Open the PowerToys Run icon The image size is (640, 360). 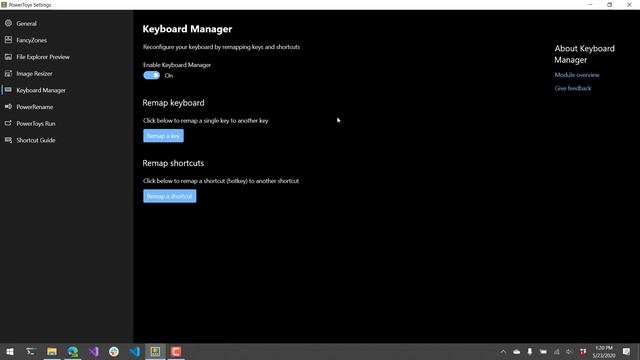8,123
